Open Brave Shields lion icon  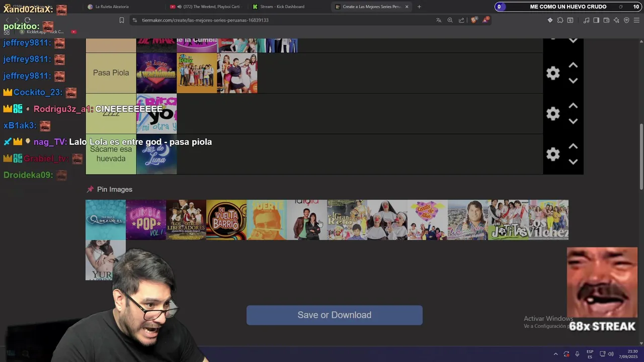tap(474, 20)
